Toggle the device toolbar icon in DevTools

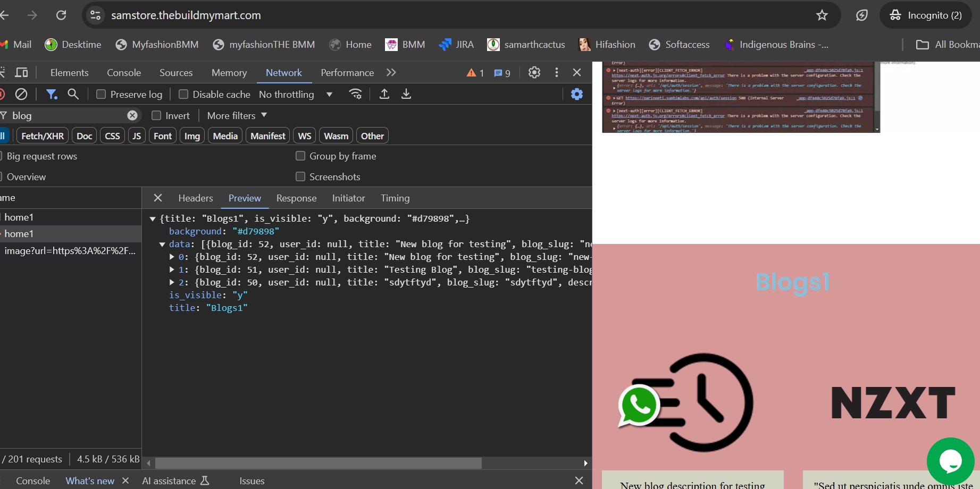22,72
